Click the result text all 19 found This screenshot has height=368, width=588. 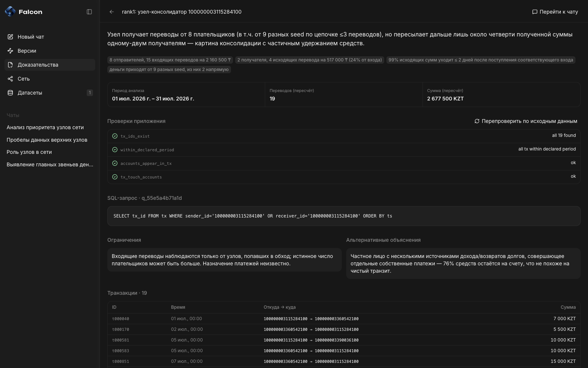pos(564,135)
